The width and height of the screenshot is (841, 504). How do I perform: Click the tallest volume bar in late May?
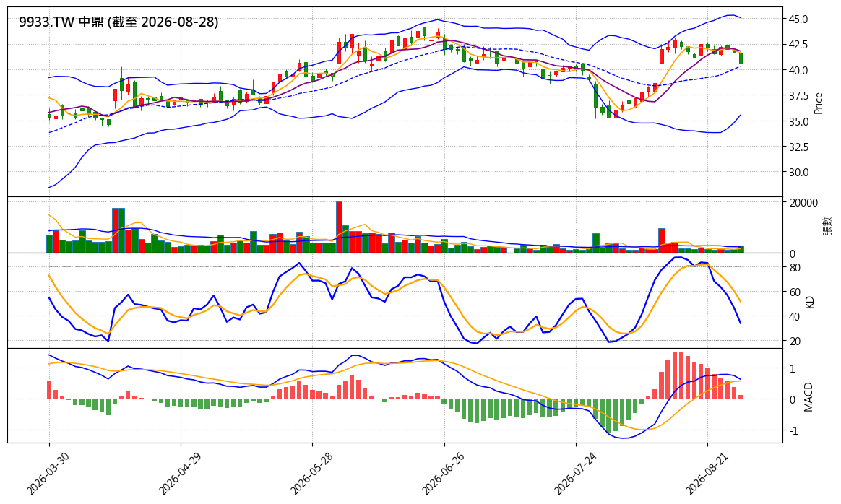(339, 227)
